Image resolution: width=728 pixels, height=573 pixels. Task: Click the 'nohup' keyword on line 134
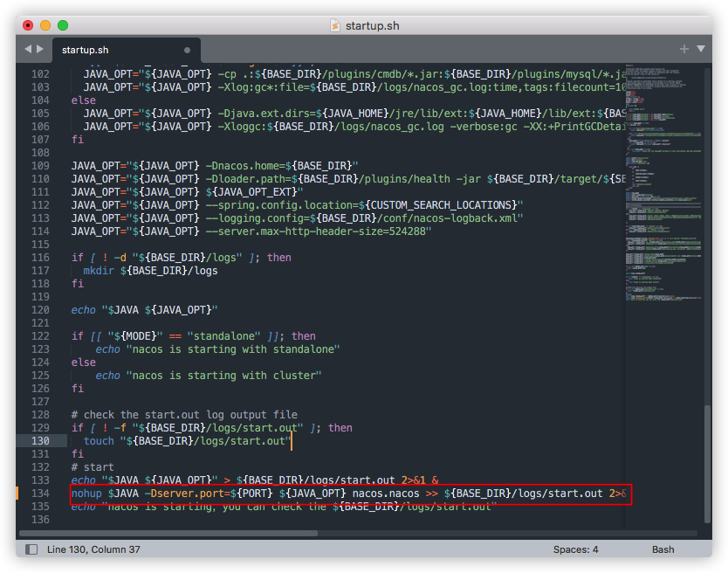[x=86, y=493]
